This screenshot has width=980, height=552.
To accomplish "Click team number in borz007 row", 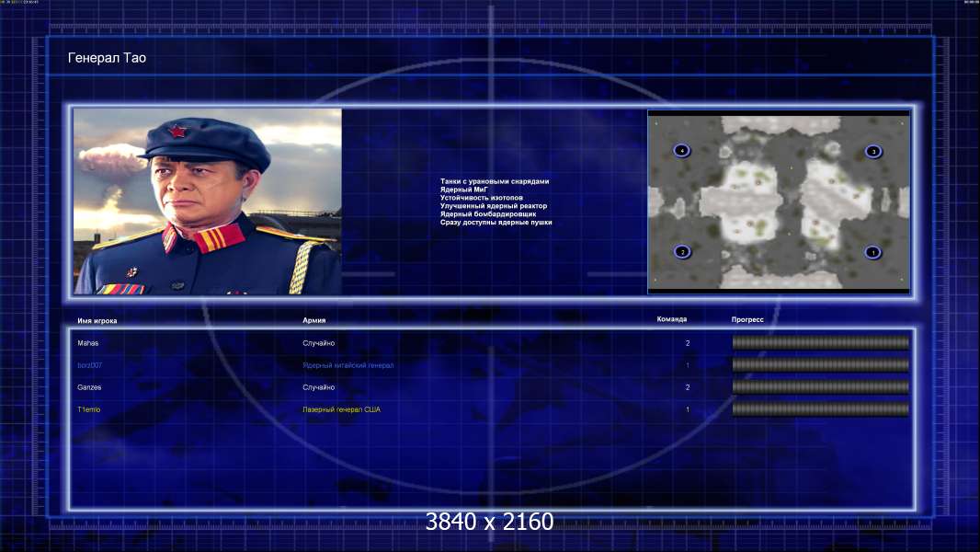I will [x=688, y=365].
